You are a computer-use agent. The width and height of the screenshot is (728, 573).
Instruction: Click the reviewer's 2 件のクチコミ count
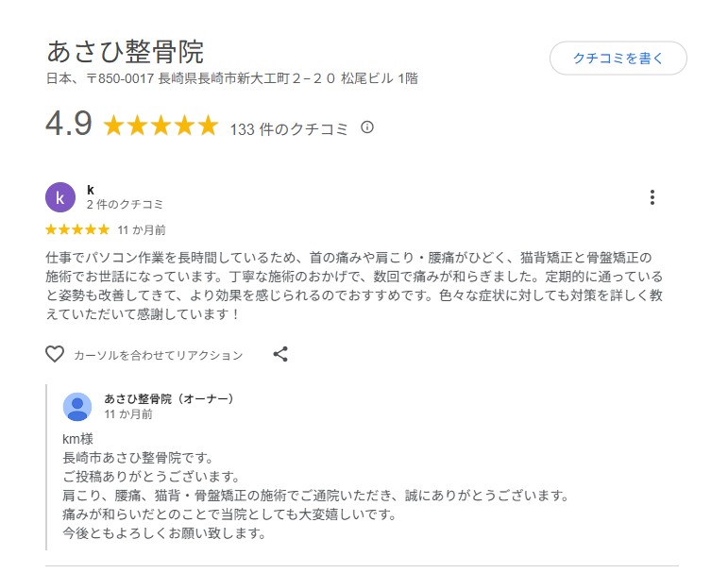125,205
